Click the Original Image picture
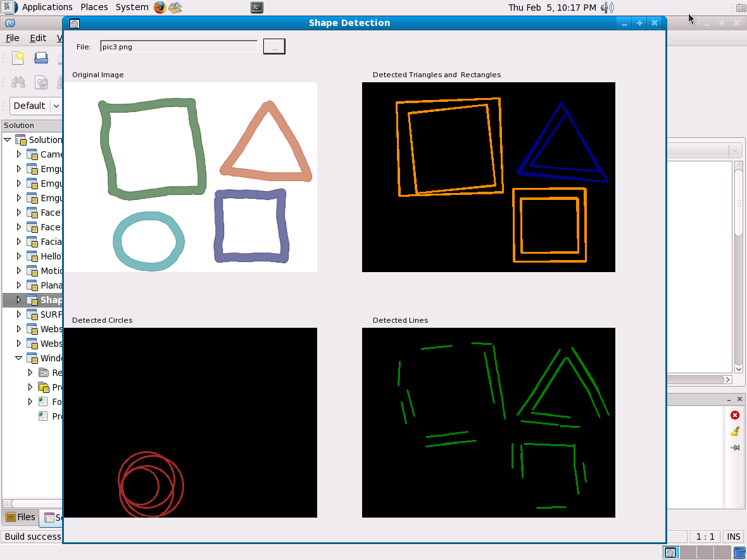 coord(191,177)
